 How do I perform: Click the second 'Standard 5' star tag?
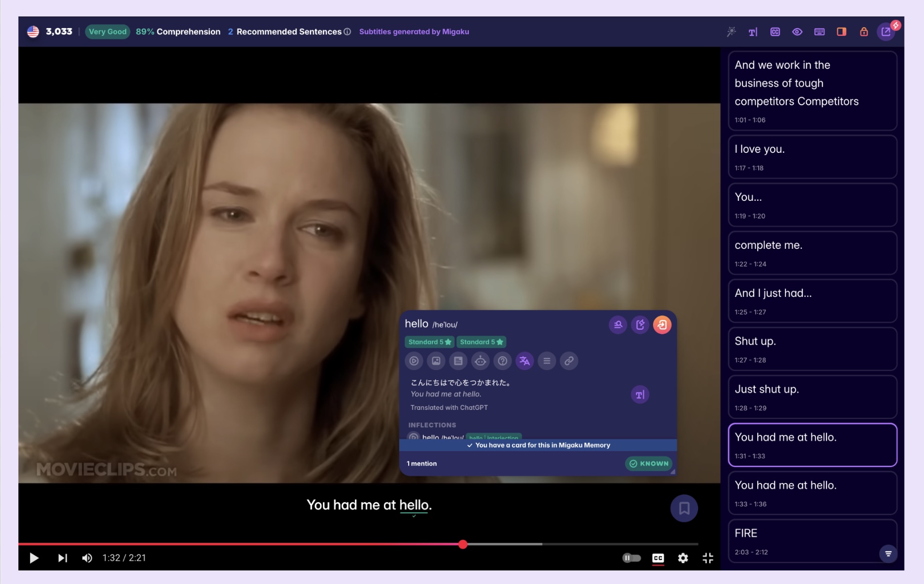(x=481, y=342)
